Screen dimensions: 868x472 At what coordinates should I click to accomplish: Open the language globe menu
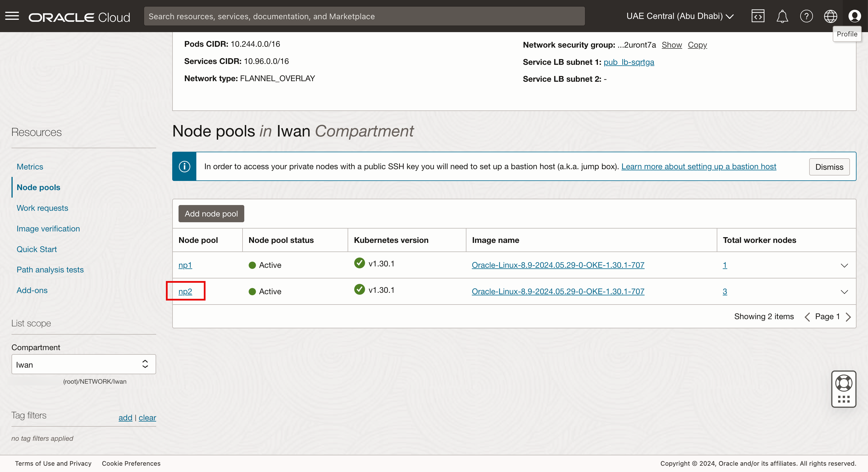830,16
